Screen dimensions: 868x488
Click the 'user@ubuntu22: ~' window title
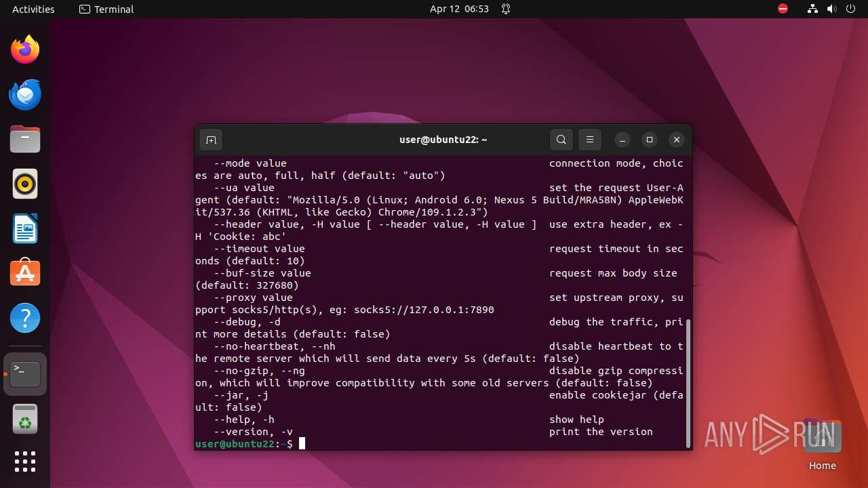click(443, 140)
